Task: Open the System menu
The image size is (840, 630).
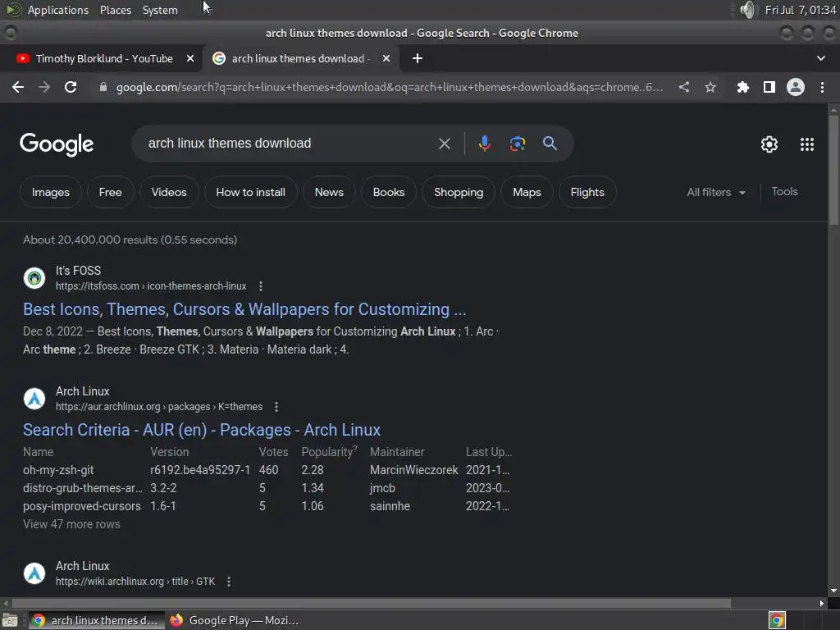Action: tap(160, 10)
